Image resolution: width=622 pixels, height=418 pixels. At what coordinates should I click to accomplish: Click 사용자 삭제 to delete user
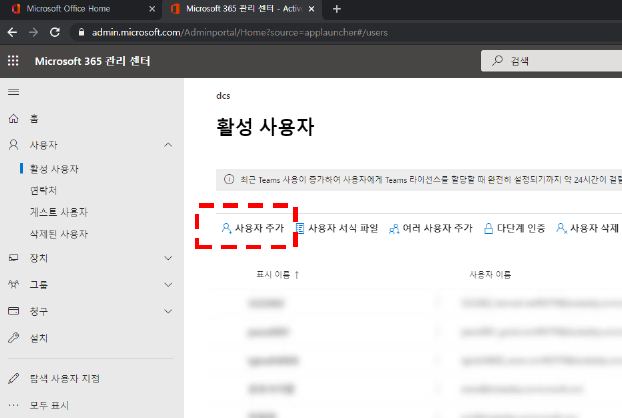point(587,228)
